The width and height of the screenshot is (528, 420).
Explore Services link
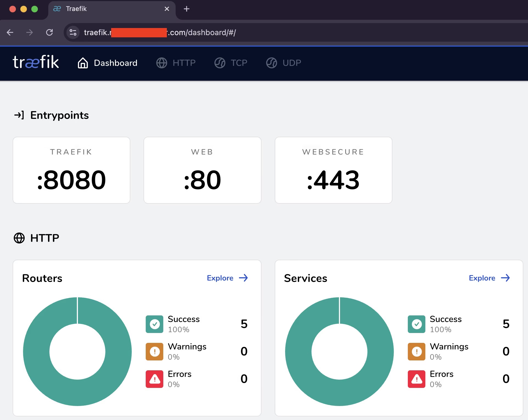(x=490, y=278)
